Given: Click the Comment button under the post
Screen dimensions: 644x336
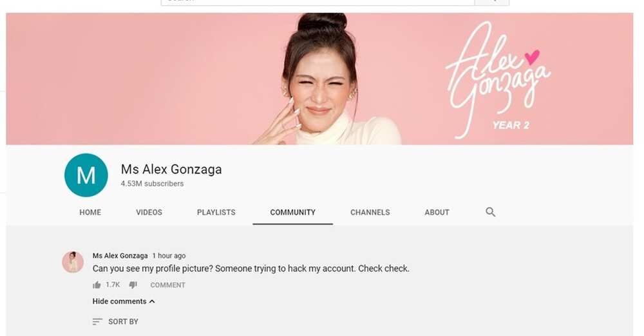Looking at the screenshot, I should (x=167, y=285).
